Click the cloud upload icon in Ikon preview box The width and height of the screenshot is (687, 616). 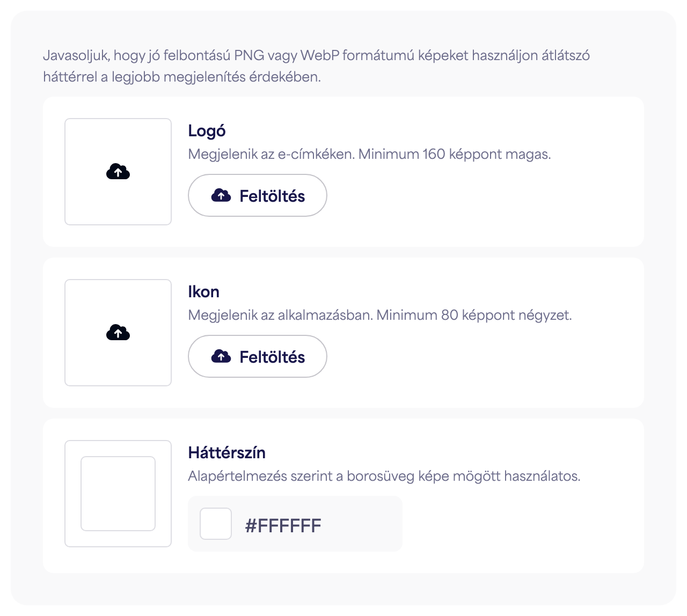[118, 333]
